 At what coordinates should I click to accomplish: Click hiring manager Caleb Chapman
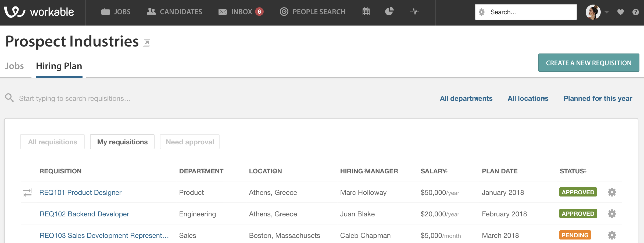(365, 235)
